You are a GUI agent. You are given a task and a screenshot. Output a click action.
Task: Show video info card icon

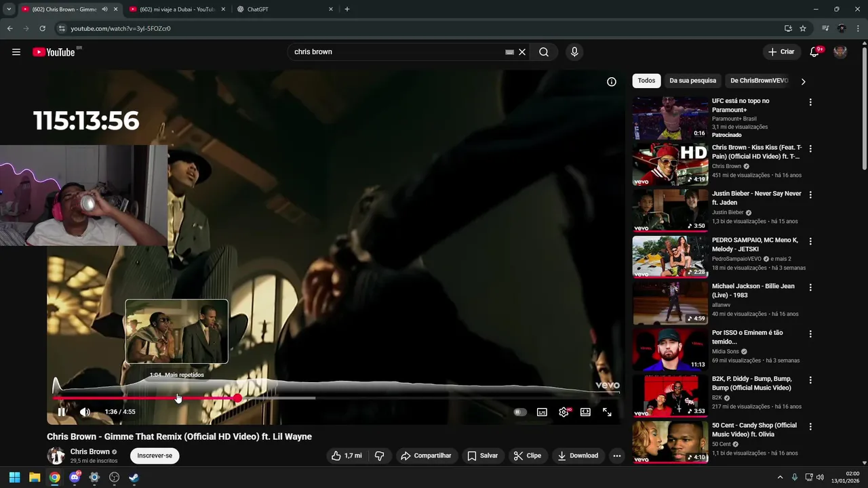[612, 82]
